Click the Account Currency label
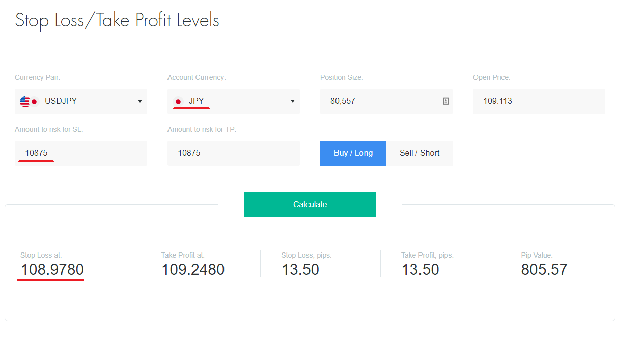 coord(197,78)
